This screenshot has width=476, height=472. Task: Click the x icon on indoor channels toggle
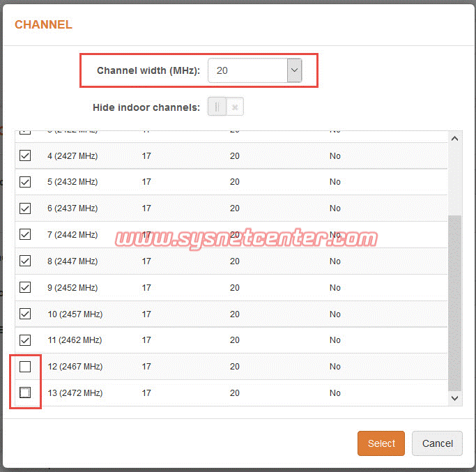point(236,107)
